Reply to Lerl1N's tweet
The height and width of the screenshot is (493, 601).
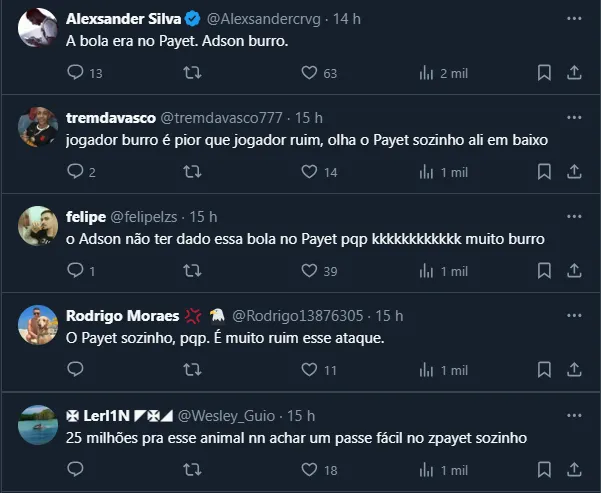(75, 469)
